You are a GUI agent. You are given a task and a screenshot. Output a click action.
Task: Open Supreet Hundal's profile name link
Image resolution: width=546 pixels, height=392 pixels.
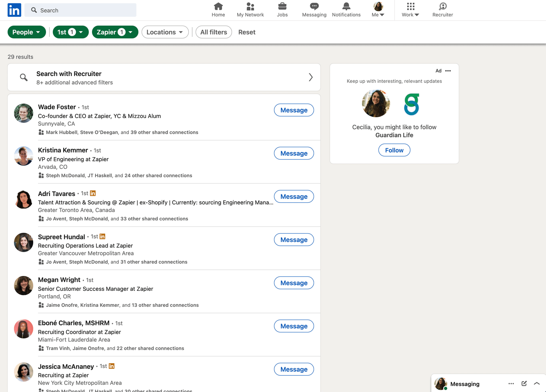tap(62, 237)
